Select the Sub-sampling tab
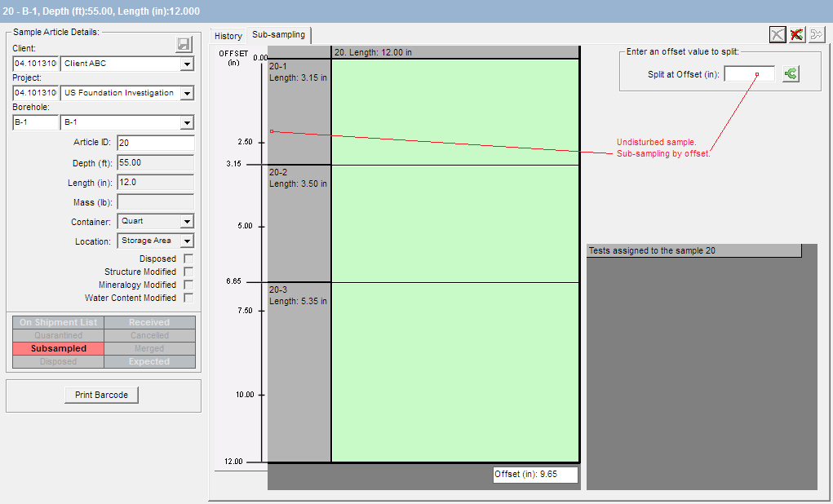This screenshot has width=833, height=504. [x=278, y=35]
